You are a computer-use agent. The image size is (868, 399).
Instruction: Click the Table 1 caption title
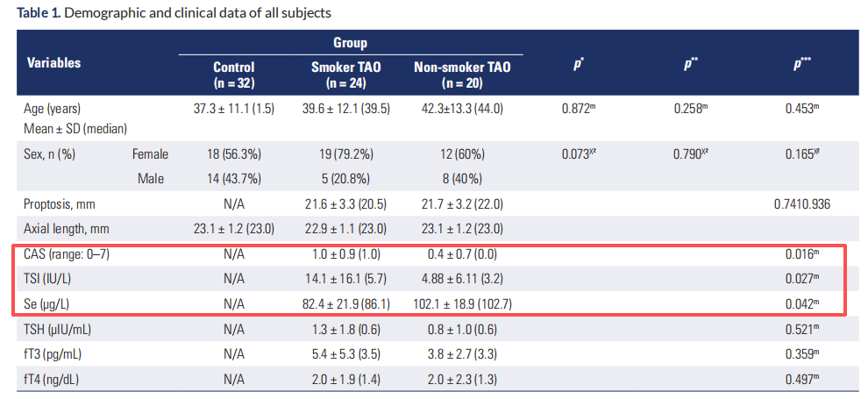tap(174, 13)
